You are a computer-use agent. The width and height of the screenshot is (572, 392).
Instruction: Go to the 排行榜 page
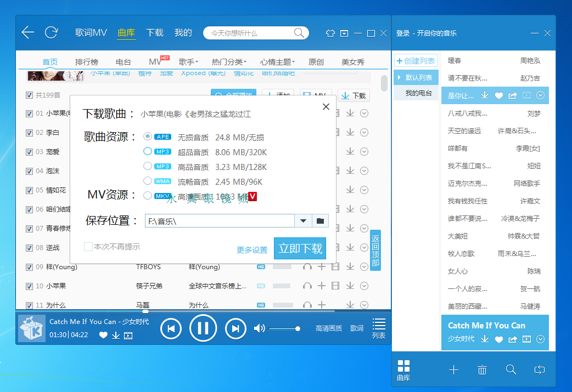pyautogui.click(x=86, y=61)
